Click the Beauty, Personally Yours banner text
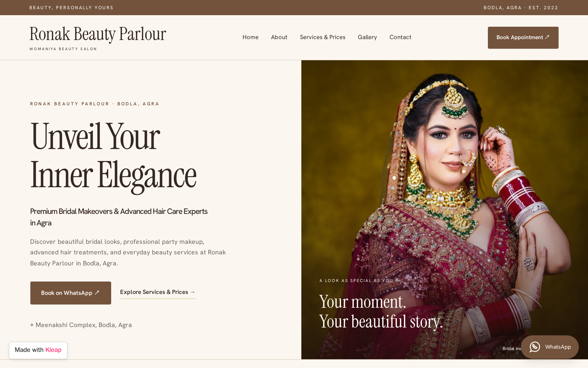Viewport: 588px width, 368px height. [x=71, y=8]
